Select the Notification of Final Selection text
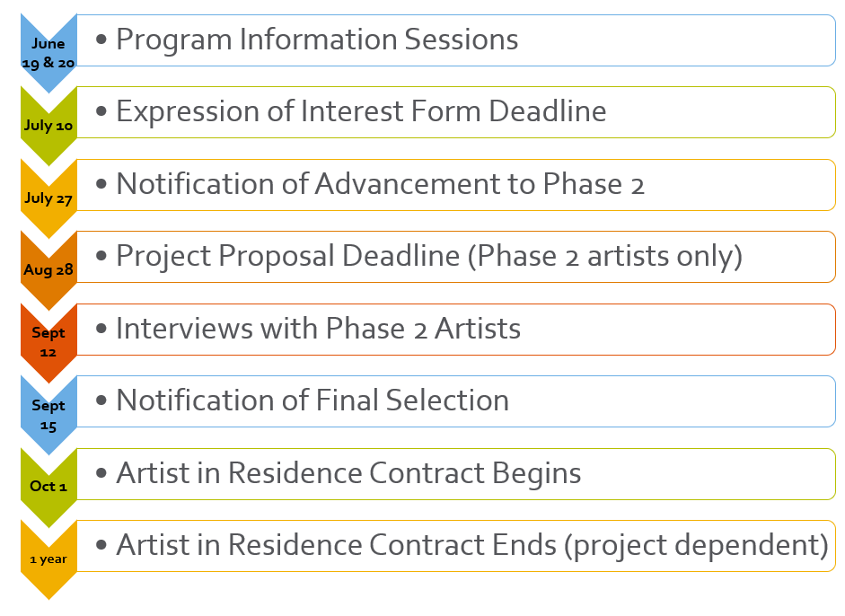The height and width of the screenshot is (616, 845). click(x=312, y=401)
